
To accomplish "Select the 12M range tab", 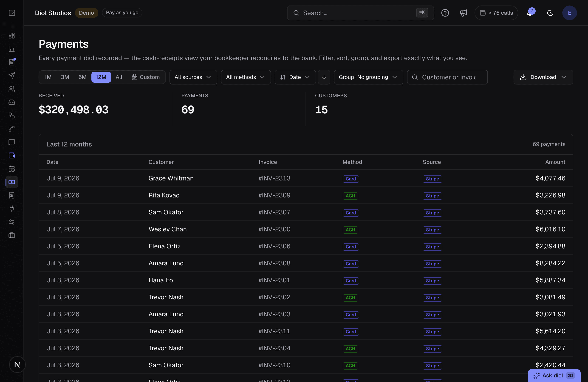I will pyautogui.click(x=101, y=77).
